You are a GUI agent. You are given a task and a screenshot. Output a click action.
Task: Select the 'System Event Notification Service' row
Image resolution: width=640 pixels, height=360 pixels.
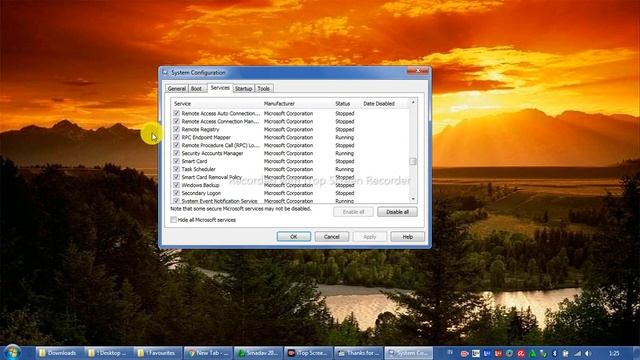(x=290, y=201)
